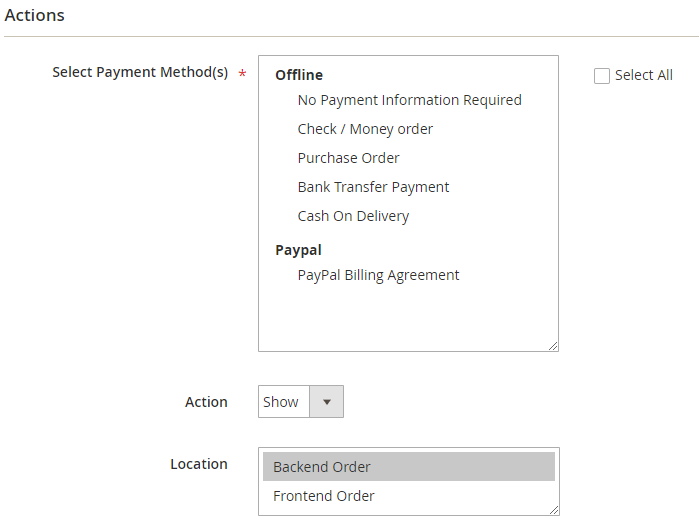Click the Location list resize handle
The height and width of the screenshot is (519, 699).
(553, 510)
